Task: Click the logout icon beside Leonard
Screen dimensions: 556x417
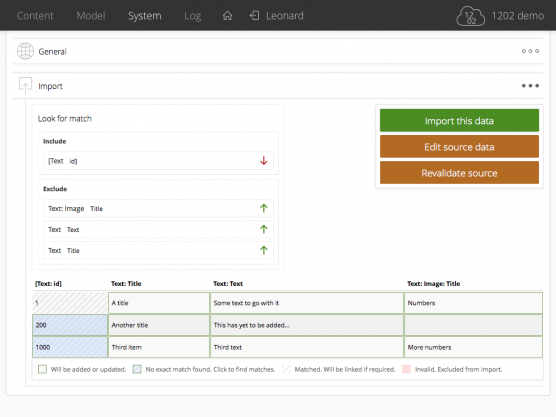Action: click(254, 15)
